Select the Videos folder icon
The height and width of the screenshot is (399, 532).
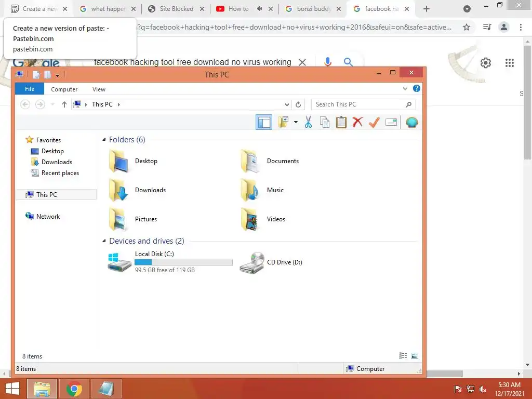pos(250,219)
